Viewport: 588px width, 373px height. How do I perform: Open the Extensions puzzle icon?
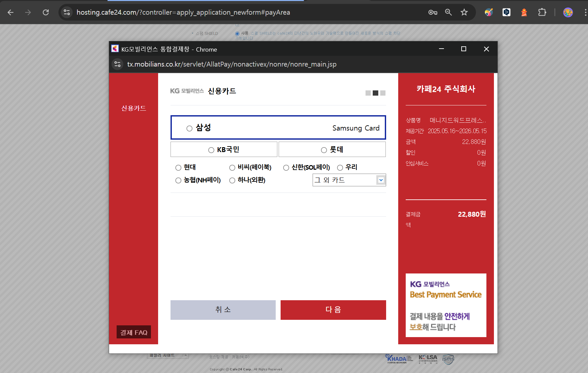point(542,12)
